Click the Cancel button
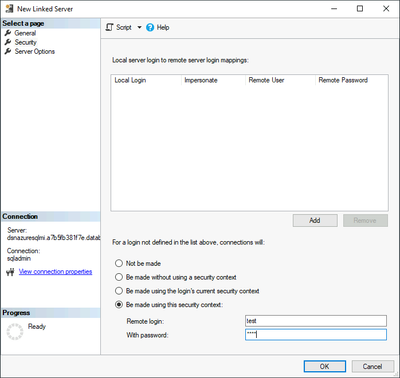The image size is (400, 378). pyautogui.click(x=372, y=366)
